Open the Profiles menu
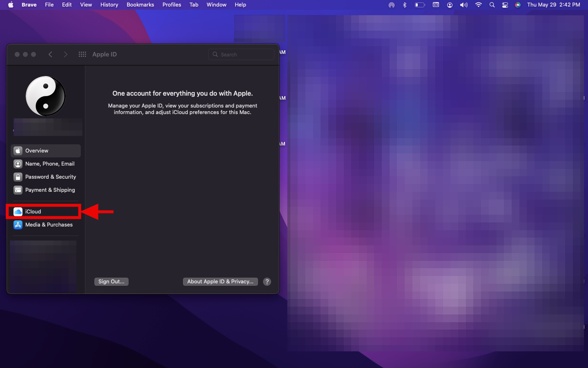Viewport: 588px width, 368px height. (x=171, y=5)
